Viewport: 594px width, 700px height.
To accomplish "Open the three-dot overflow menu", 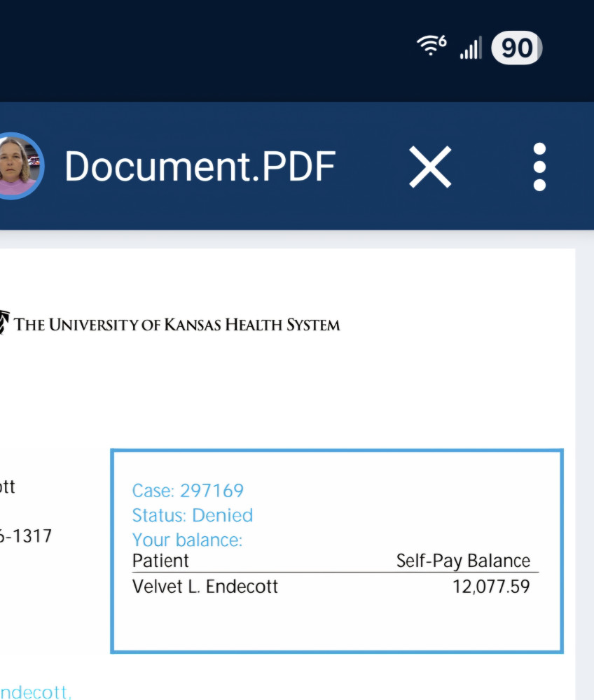I will tap(539, 167).
